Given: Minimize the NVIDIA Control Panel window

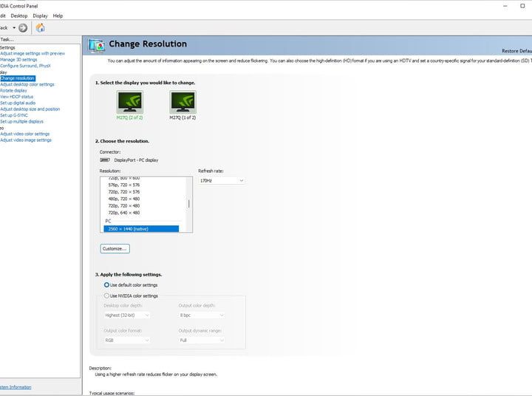Looking at the screenshot, I should 505,6.
